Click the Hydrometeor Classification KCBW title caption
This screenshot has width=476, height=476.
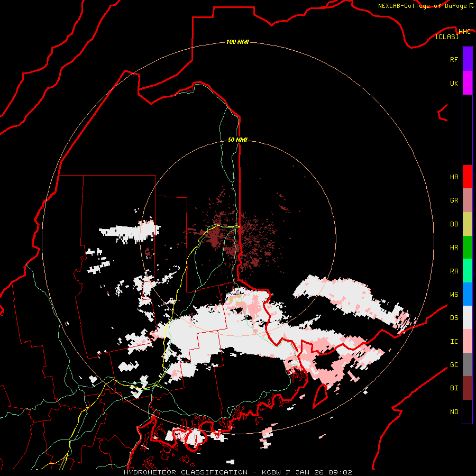[237, 472]
